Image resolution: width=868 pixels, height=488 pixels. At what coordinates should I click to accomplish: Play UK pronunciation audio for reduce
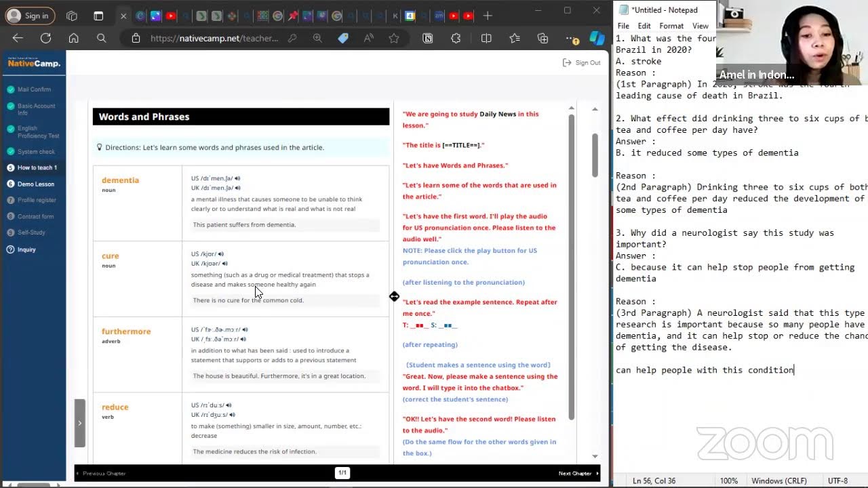232,415
